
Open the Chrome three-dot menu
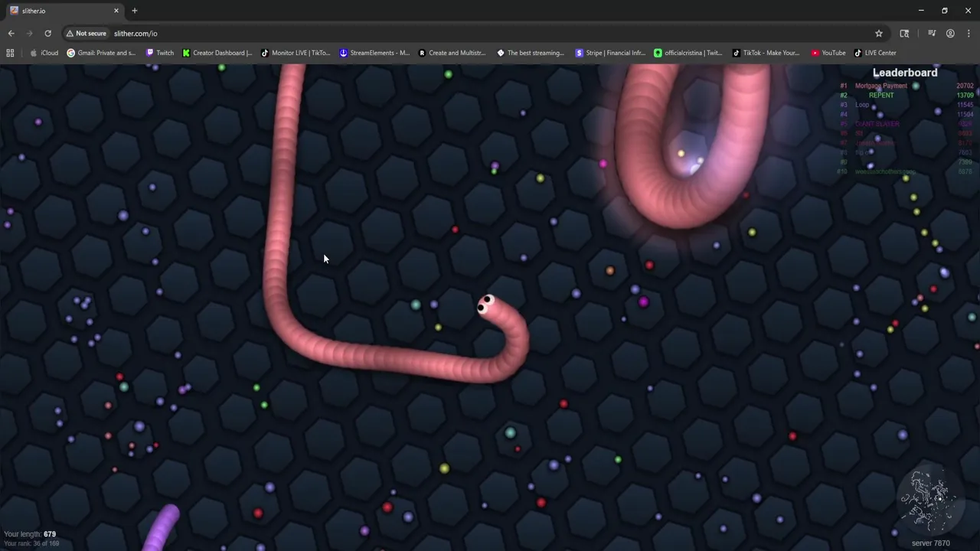coord(969,34)
